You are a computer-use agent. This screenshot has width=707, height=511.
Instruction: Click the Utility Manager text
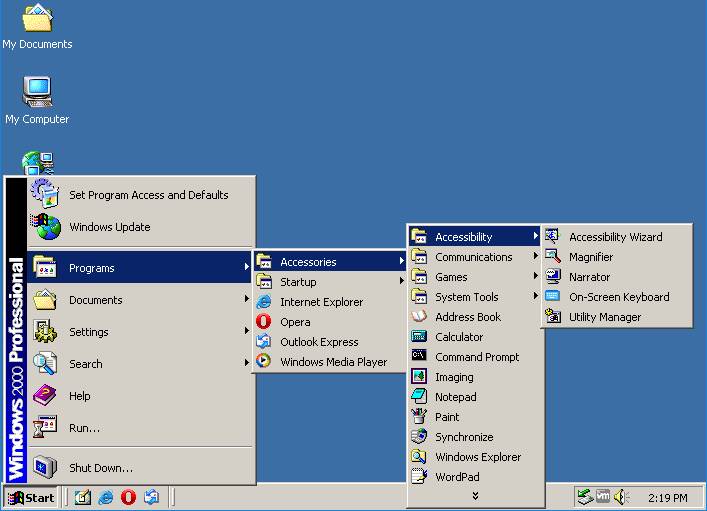pos(605,317)
